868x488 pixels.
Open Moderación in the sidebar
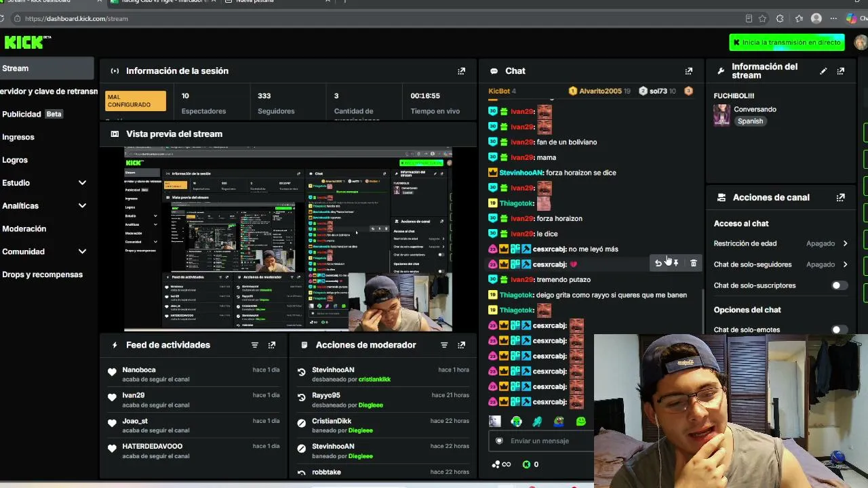coord(24,229)
